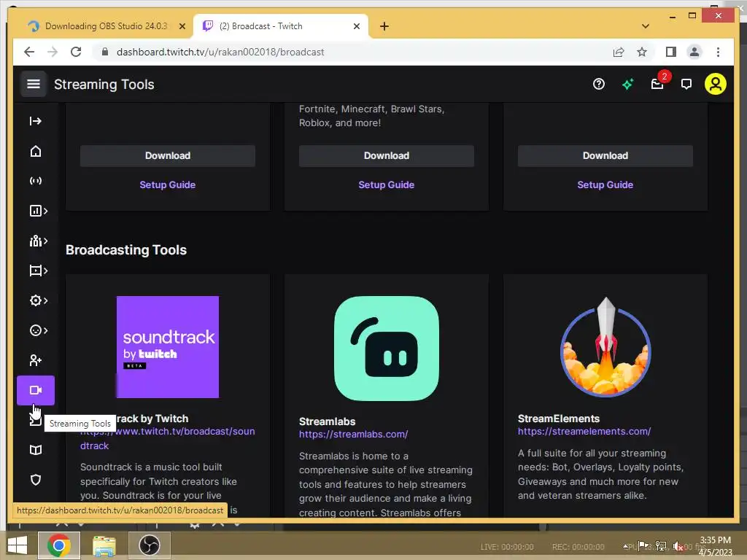Select the Streaming Tools camera icon
747x560 pixels.
pos(36,391)
